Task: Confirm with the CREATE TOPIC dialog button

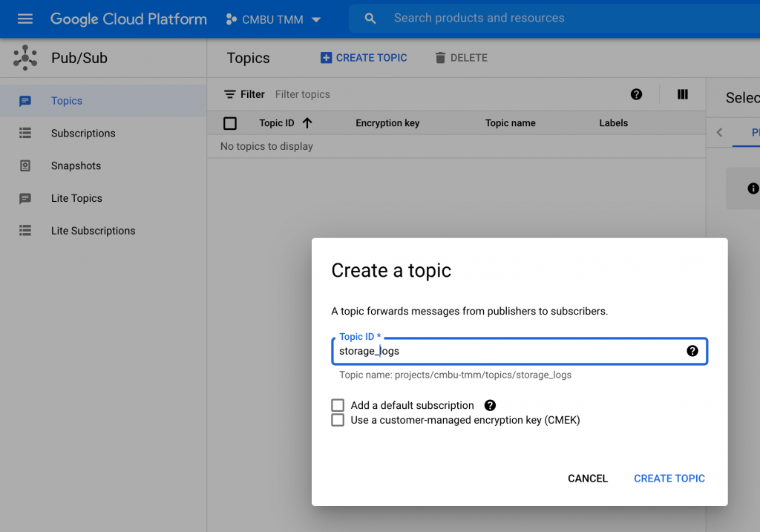Action: [x=669, y=479]
